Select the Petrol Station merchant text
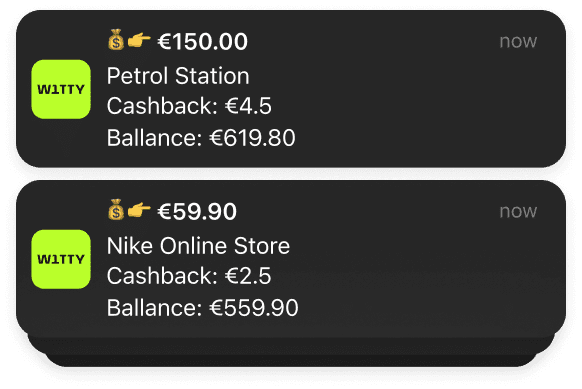Screen dimensions: 582x389 tap(178, 76)
